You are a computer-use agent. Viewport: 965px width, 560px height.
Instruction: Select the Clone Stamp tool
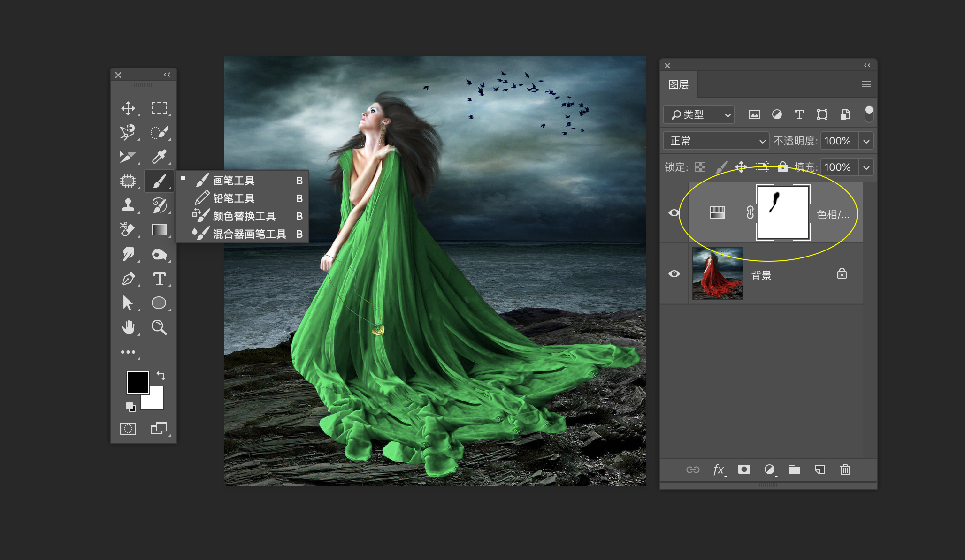pos(128,205)
